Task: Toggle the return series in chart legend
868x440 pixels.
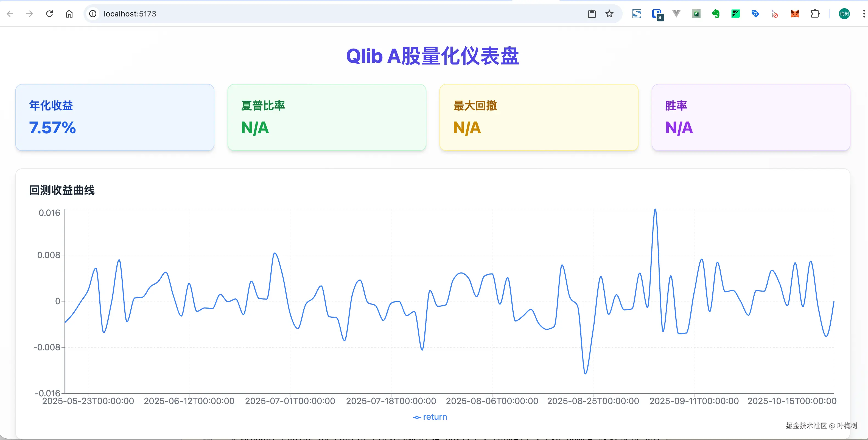Action: (x=430, y=417)
